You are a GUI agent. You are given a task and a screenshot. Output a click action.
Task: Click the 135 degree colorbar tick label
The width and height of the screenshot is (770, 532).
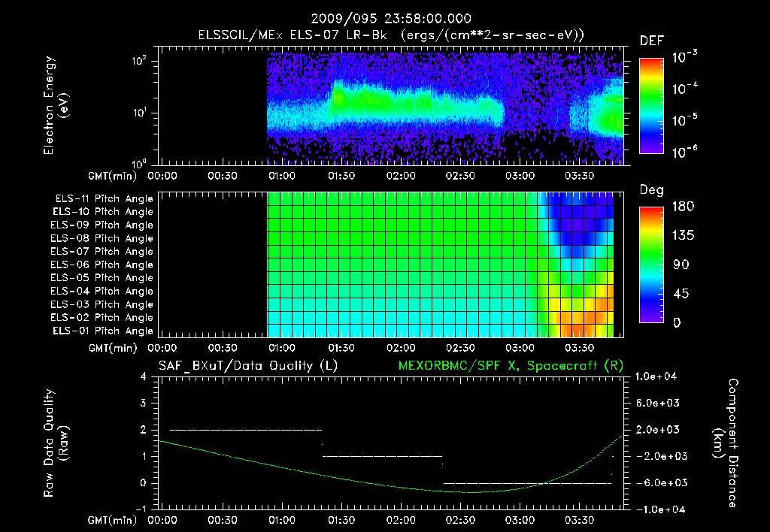(x=683, y=236)
